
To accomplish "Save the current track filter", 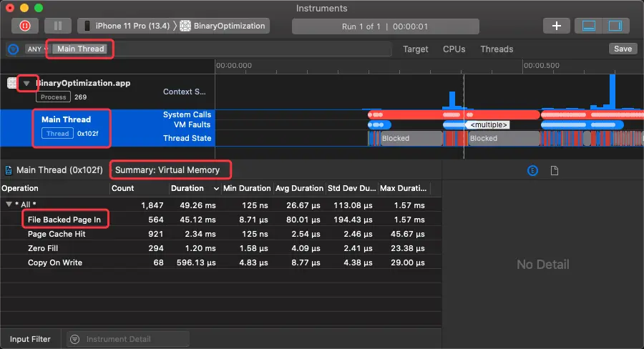I will (x=623, y=49).
